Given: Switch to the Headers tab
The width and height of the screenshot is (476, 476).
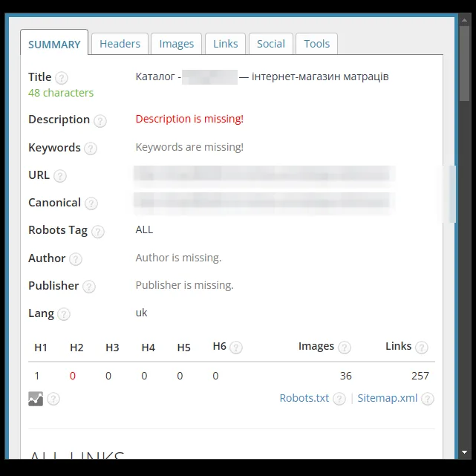Looking at the screenshot, I should click(120, 44).
